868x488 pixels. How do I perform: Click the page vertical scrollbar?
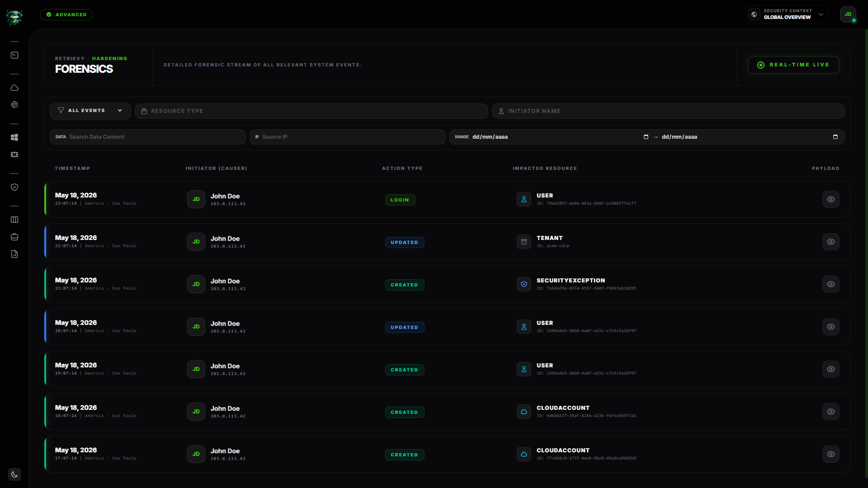pyautogui.click(x=866, y=253)
